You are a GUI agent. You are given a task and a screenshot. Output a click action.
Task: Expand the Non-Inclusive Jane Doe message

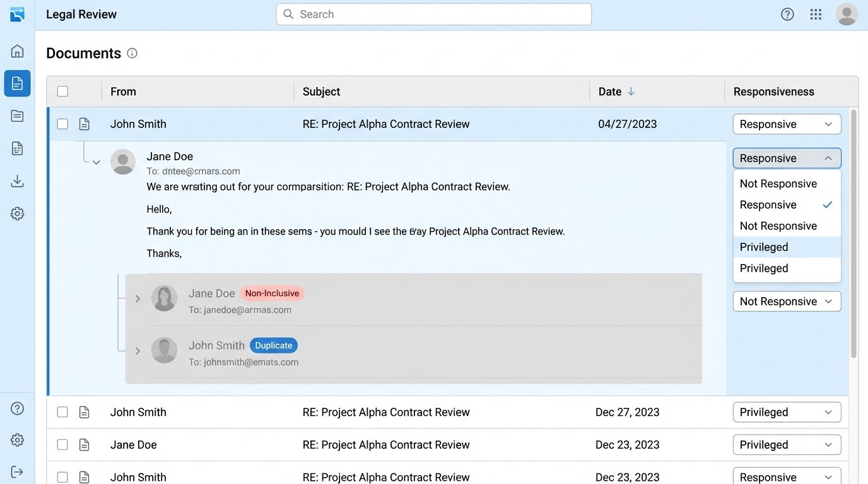[x=138, y=299]
